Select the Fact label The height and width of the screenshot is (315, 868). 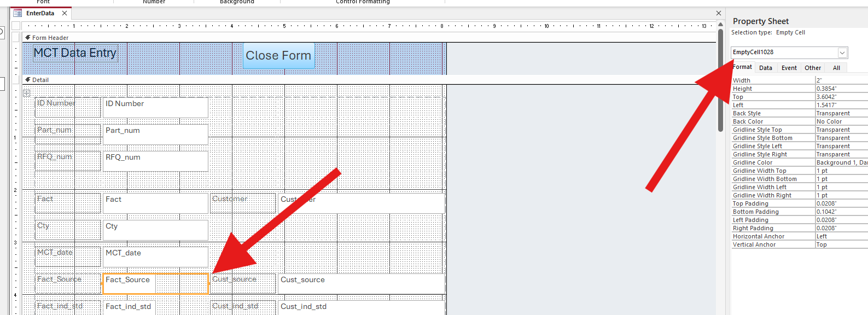[x=68, y=203]
